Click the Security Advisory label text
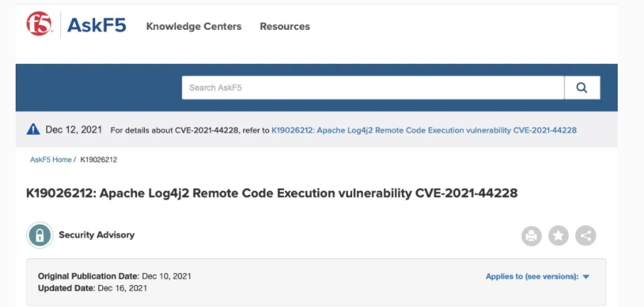 coord(97,235)
